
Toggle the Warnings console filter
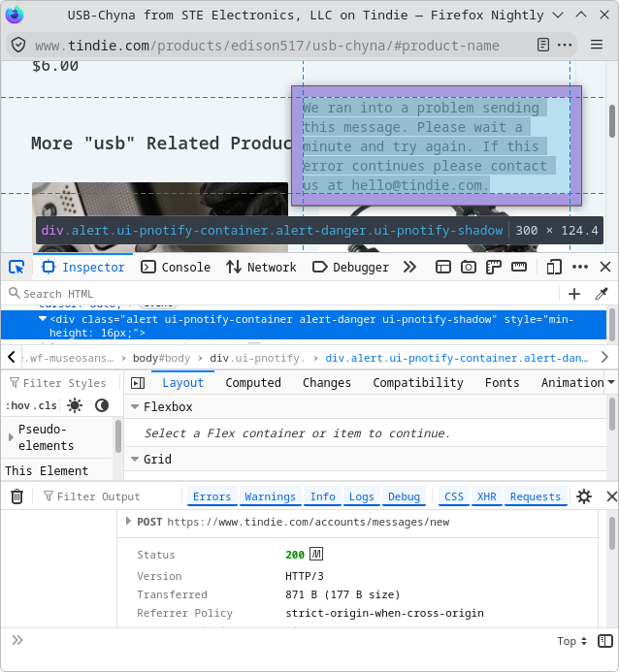pyautogui.click(x=270, y=496)
